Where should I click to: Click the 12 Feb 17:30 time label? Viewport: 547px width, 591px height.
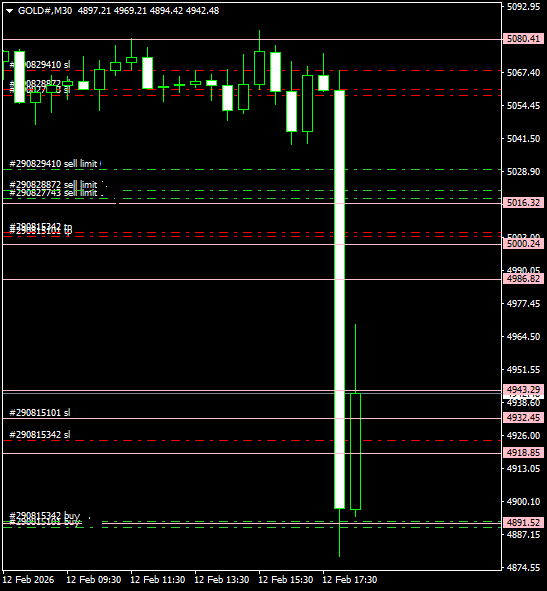coord(350,580)
